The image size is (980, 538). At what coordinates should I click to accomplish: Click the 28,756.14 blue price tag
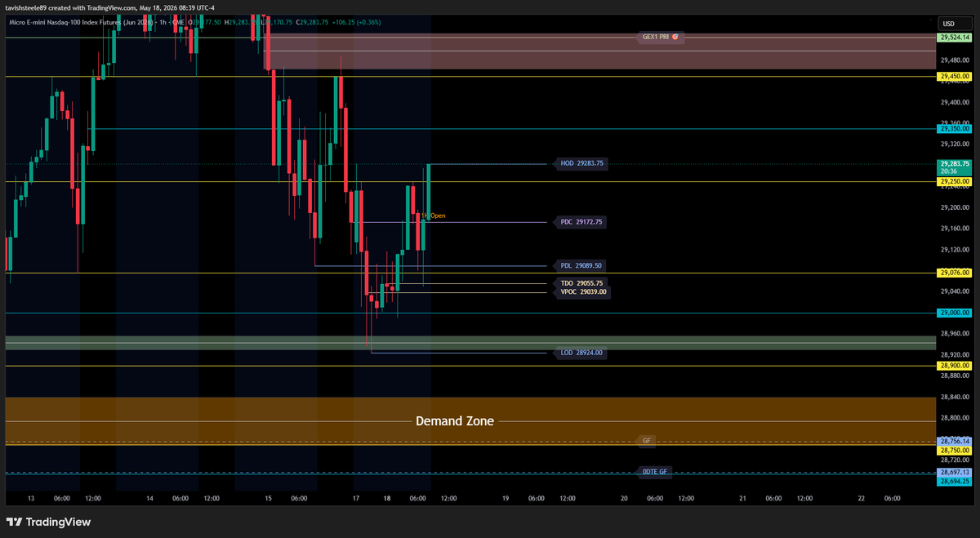955,441
